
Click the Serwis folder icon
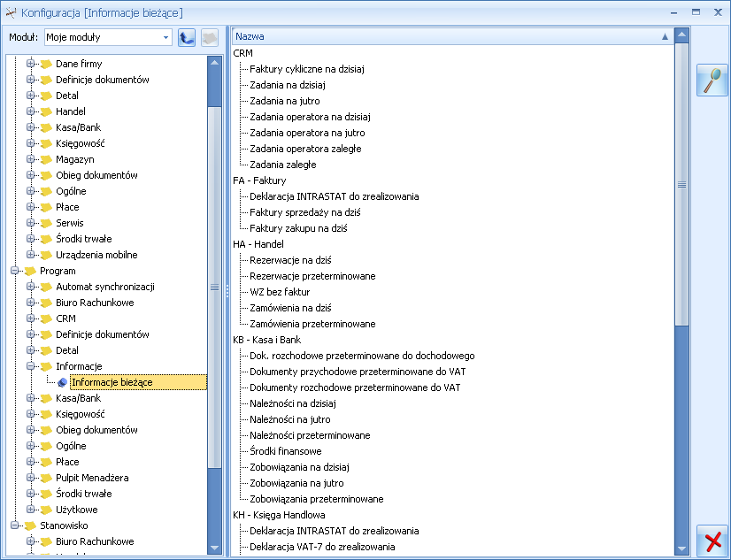pyautogui.click(x=46, y=223)
